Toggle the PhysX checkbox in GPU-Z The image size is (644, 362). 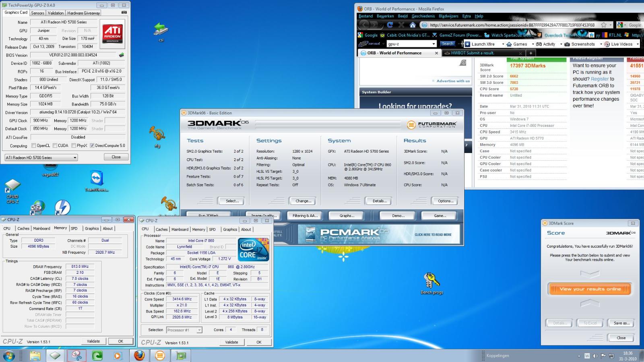(74, 146)
